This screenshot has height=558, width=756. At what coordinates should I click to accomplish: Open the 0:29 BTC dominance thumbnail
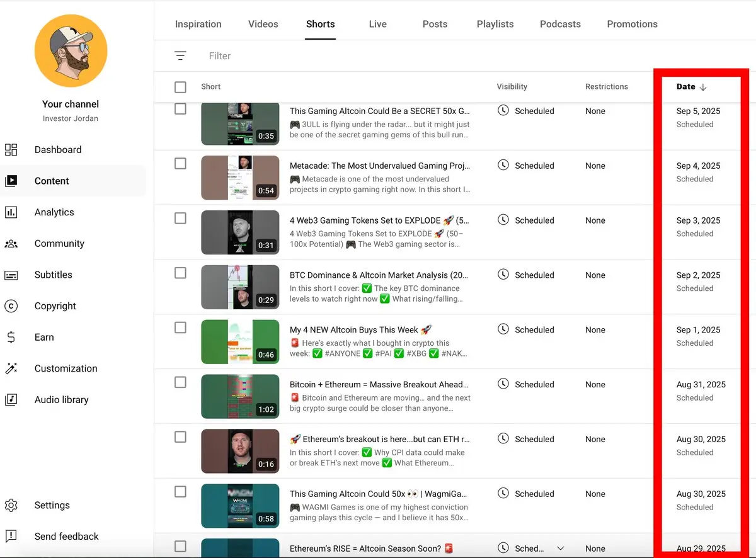tap(240, 287)
